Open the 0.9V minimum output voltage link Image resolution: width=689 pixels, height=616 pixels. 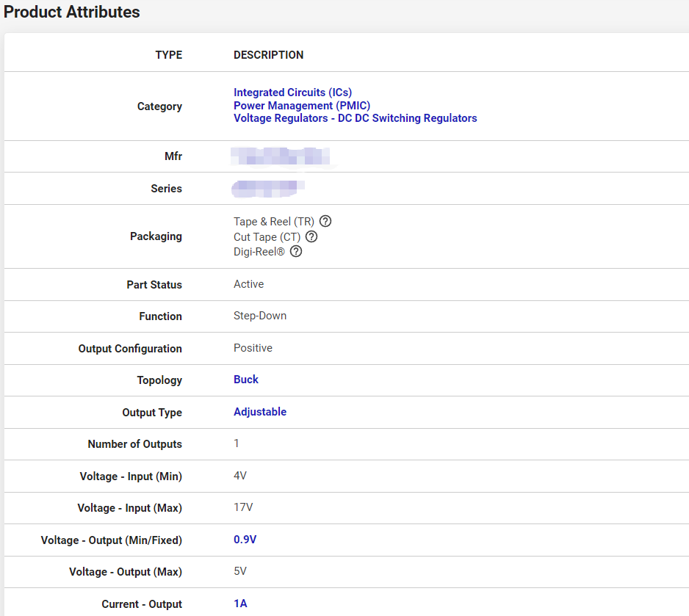click(x=245, y=540)
